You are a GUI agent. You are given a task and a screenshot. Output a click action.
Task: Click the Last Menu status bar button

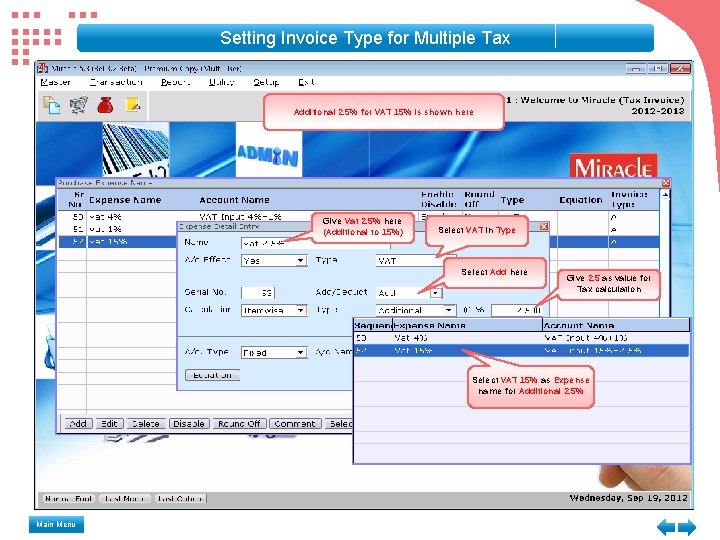click(x=124, y=498)
